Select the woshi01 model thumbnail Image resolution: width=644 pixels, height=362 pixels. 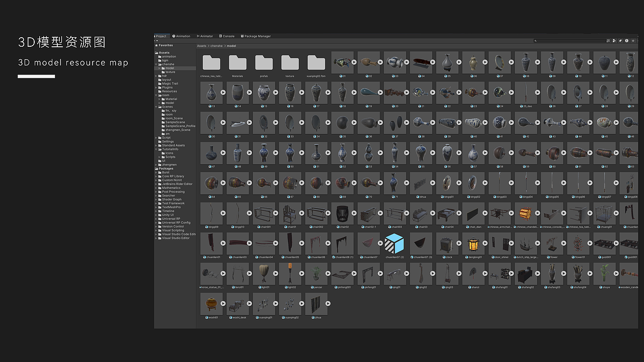(211, 304)
